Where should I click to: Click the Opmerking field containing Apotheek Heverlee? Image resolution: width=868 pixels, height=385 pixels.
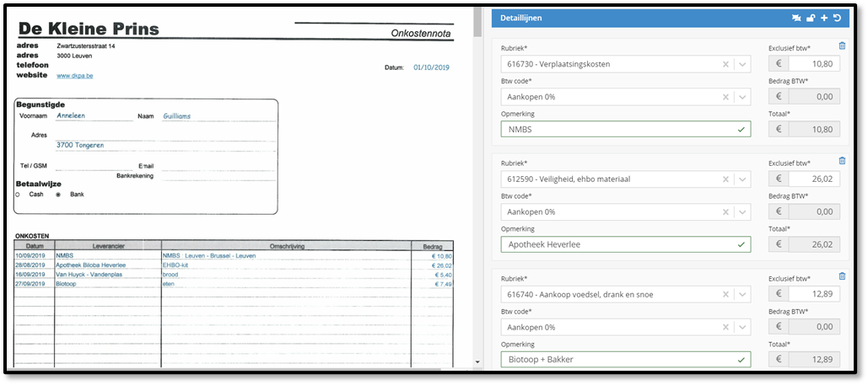tap(626, 244)
